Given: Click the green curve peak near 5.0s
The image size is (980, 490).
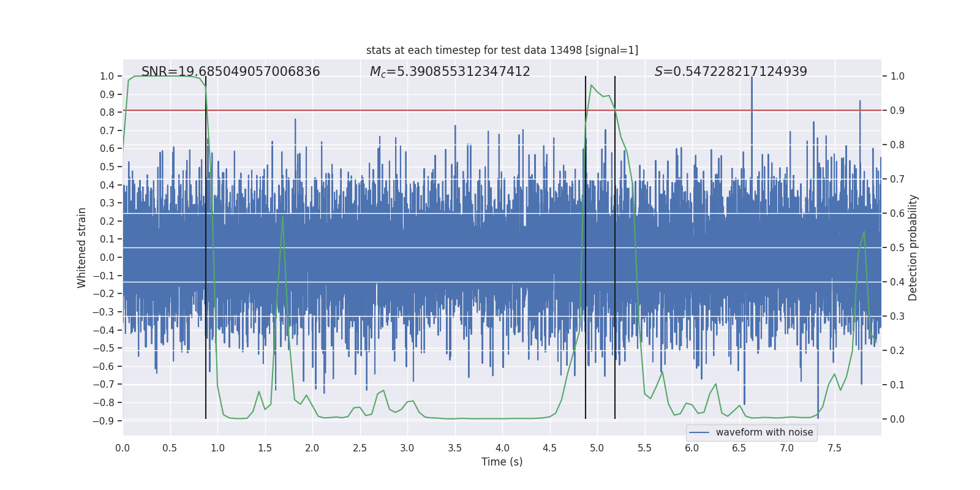Looking at the screenshot, I should coord(591,85).
